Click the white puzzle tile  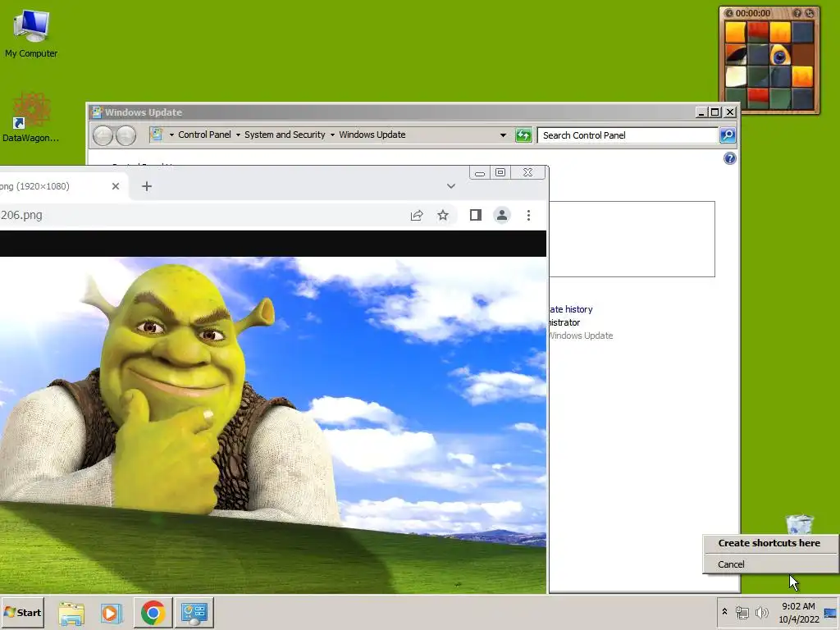tap(736, 76)
